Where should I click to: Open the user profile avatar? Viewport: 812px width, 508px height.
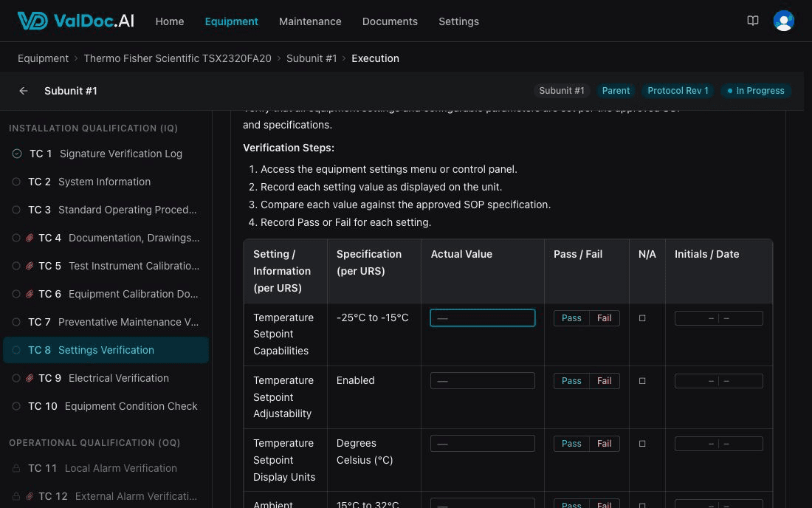click(x=783, y=21)
